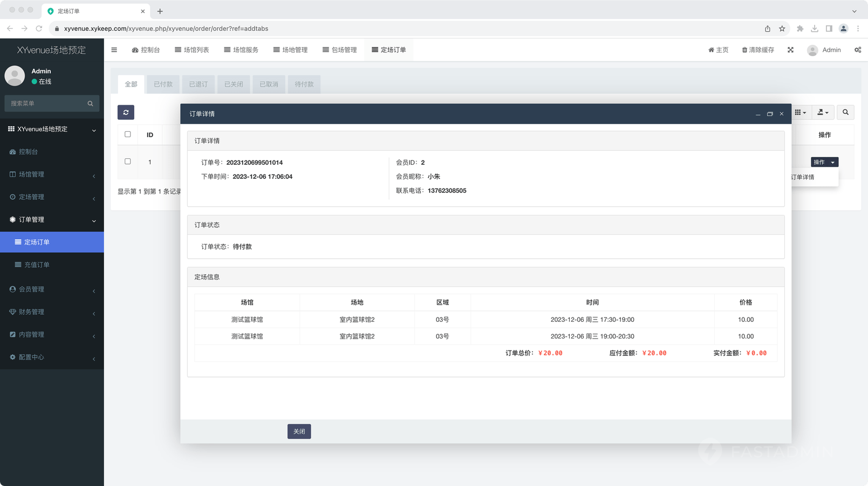Bookmark the page with the star icon
The image size is (868, 486).
(782, 29)
